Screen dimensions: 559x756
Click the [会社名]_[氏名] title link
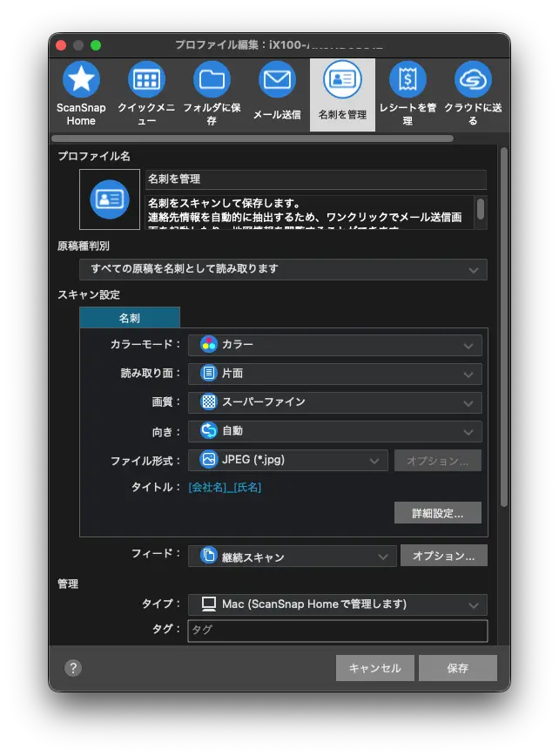point(225,488)
